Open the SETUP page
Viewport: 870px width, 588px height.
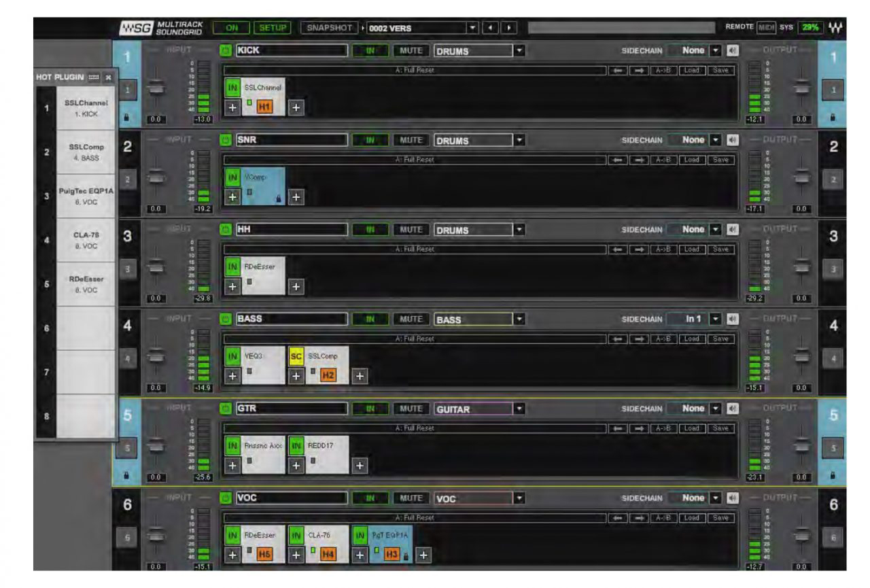pos(272,28)
